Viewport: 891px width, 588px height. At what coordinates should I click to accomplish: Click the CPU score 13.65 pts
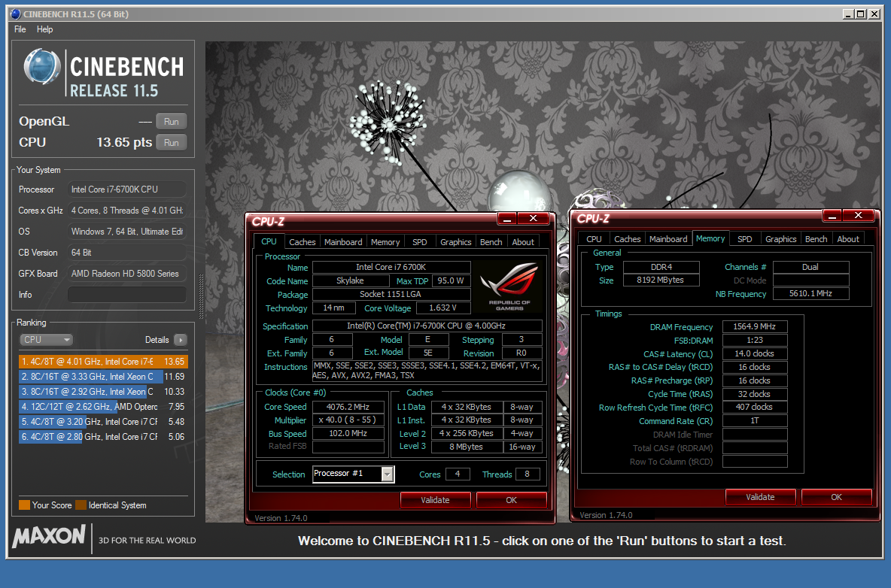click(x=124, y=142)
